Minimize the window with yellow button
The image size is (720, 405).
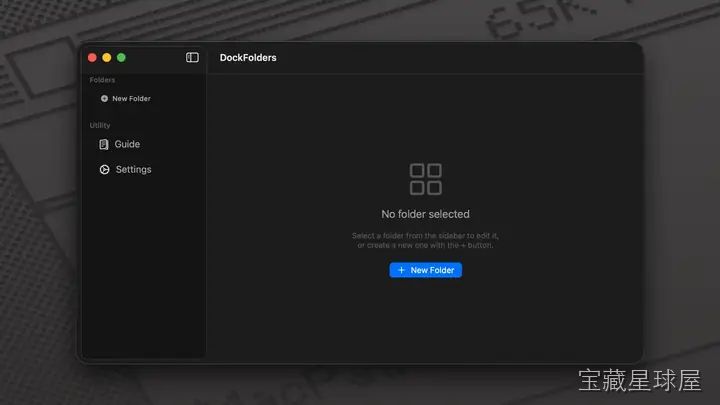107,57
